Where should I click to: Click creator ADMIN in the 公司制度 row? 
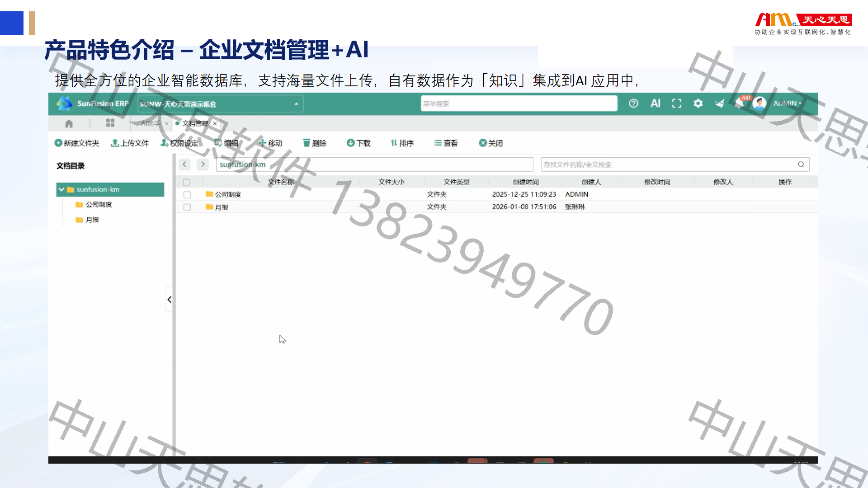tap(577, 194)
